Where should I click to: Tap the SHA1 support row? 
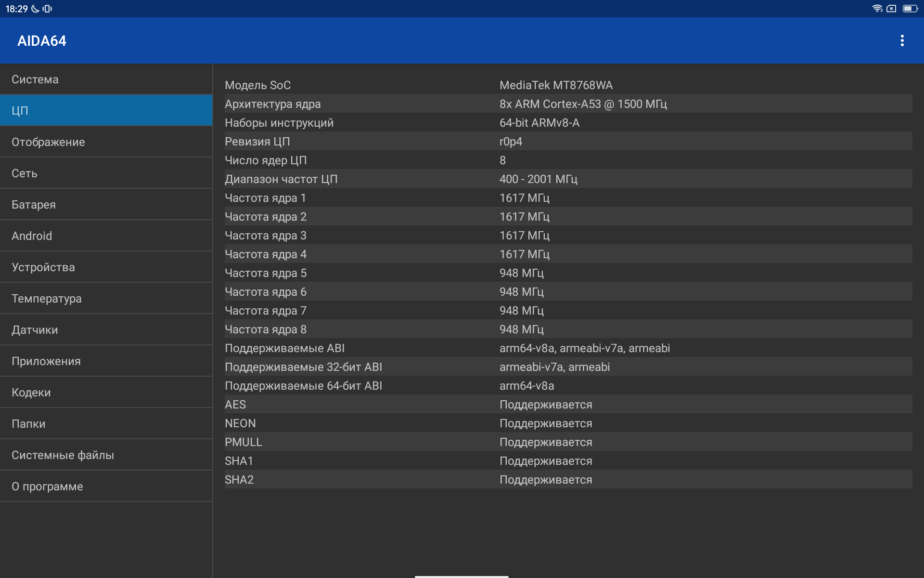click(x=568, y=460)
